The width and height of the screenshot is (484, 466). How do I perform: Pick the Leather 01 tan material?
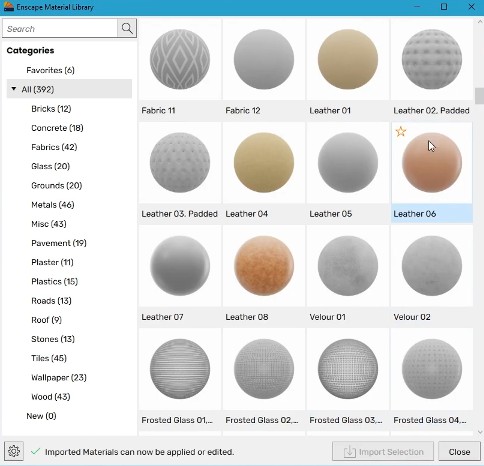click(x=348, y=59)
